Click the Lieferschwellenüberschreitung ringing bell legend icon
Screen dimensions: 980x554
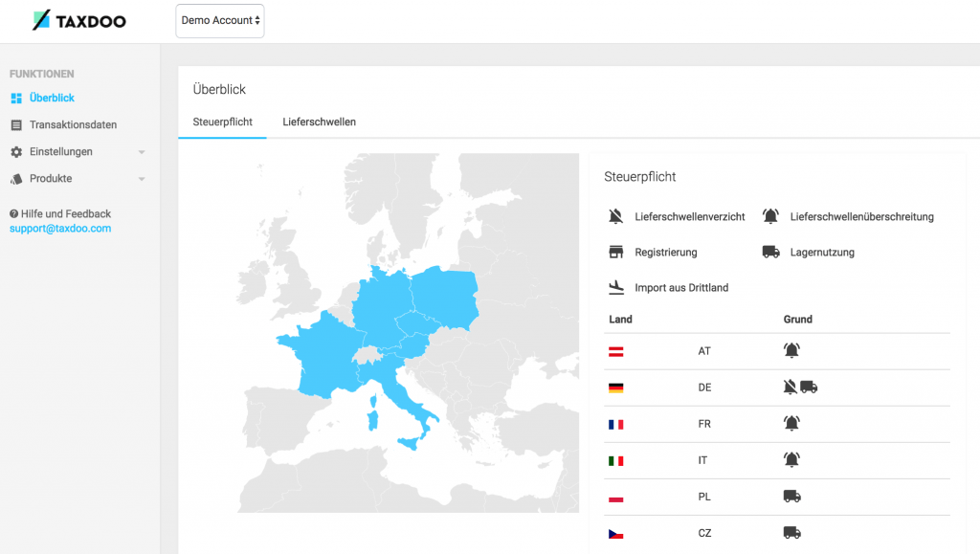[770, 216]
